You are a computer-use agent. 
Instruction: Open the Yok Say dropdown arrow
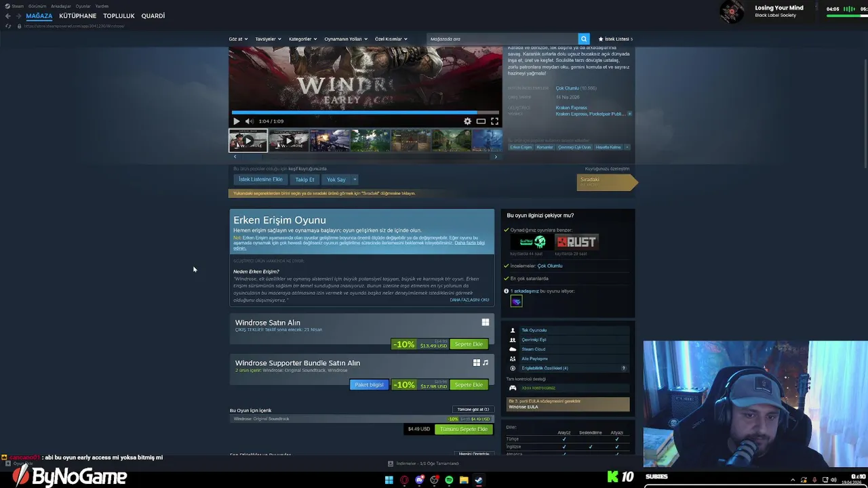click(355, 179)
